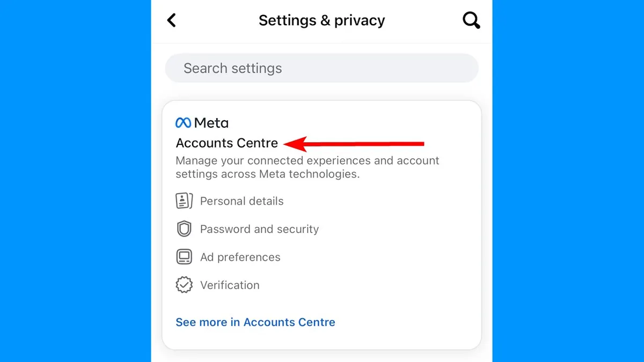Screen dimensions: 644x362
Task: Click the Settings & privacy page title
Action: (x=322, y=20)
